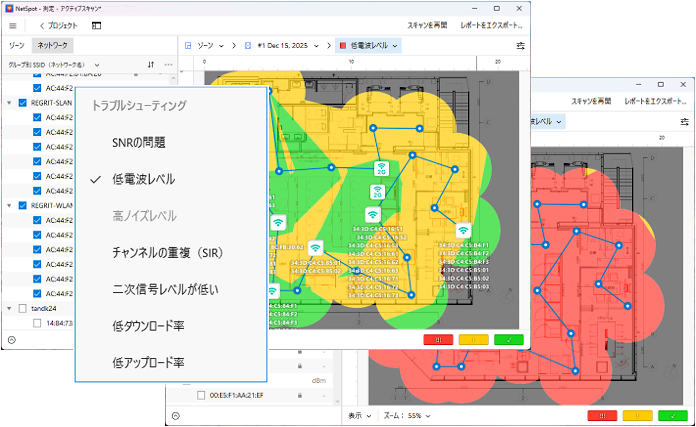Switch to the ゾーン tab
This screenshot has height=427, width=696.
point(16,45)
